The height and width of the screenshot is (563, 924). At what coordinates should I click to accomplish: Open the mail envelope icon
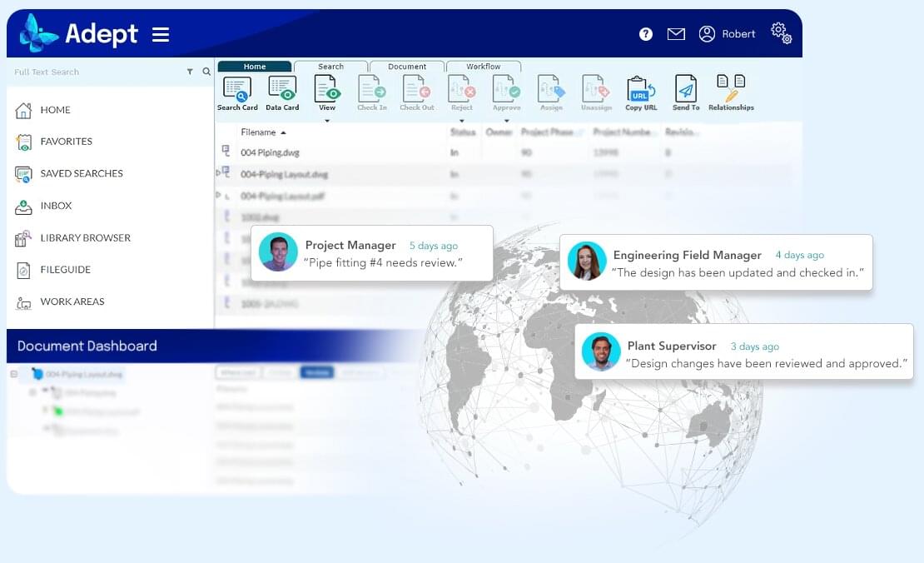[676, 34]
